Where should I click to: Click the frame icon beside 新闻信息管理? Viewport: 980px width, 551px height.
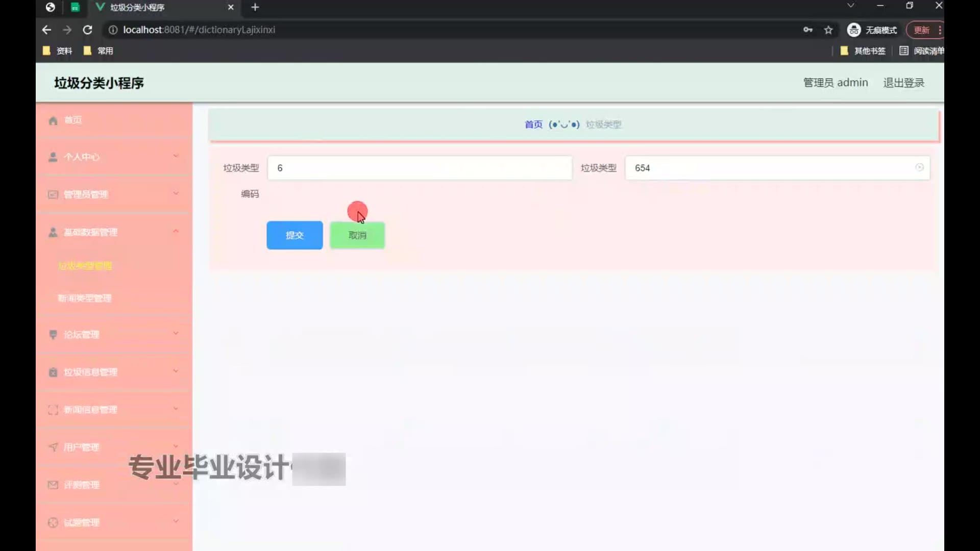pos(53,410)
